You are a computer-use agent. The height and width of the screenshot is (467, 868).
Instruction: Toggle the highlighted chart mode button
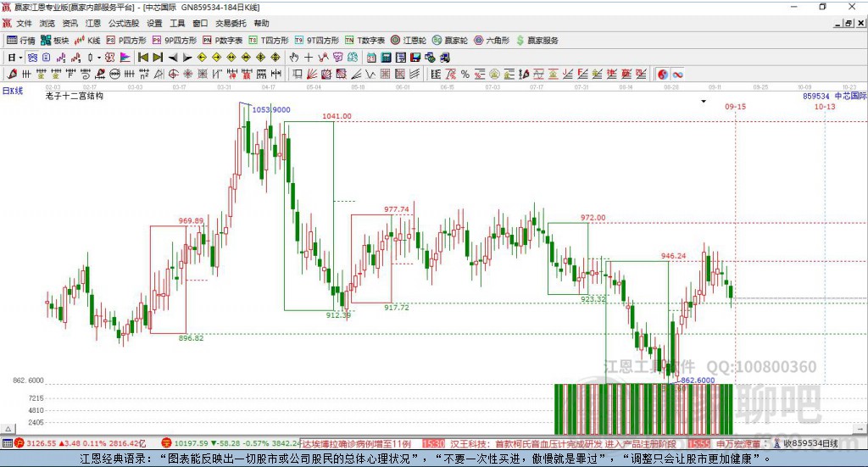(x=32, y=58)
